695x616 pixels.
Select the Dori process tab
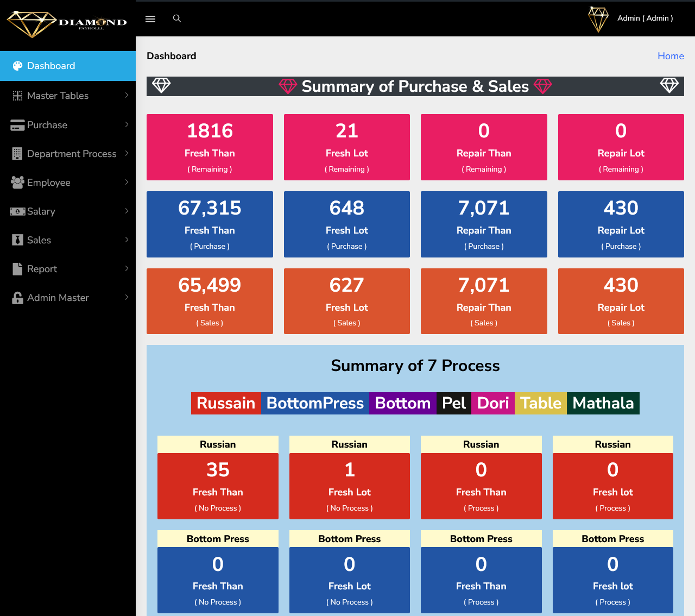492,403
